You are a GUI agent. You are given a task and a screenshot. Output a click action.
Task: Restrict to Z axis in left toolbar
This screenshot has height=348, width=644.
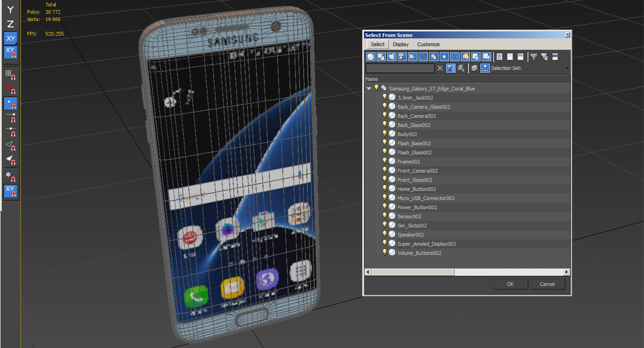(x=10, y=24)
